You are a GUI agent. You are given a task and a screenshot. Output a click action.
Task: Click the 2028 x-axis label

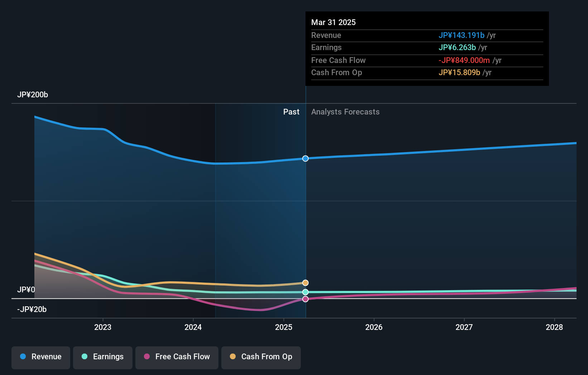[554, 327]
